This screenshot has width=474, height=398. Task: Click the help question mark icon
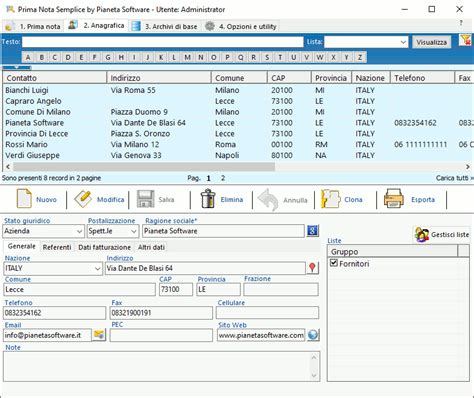[x=461, y=23]
